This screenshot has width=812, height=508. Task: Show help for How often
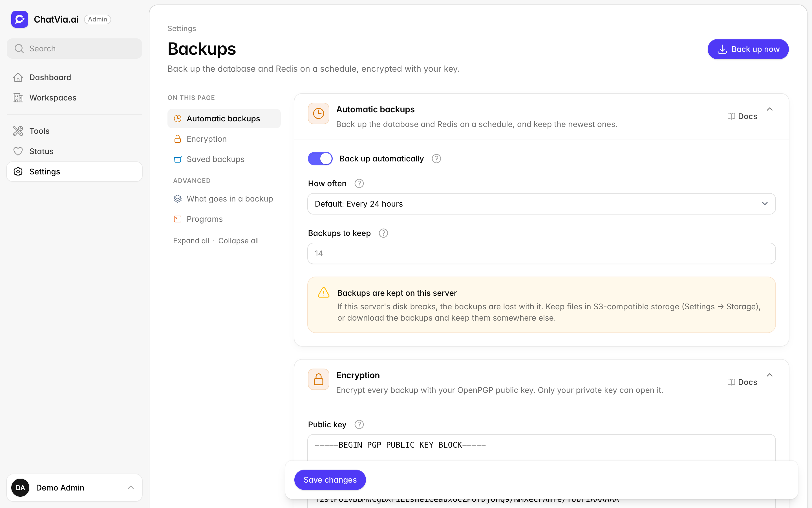[x=359, y=183]
